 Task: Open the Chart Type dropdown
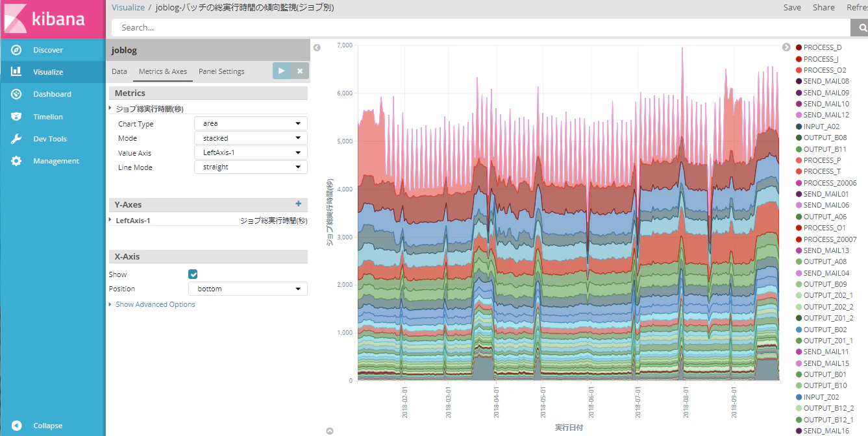[x=251, y=123]
